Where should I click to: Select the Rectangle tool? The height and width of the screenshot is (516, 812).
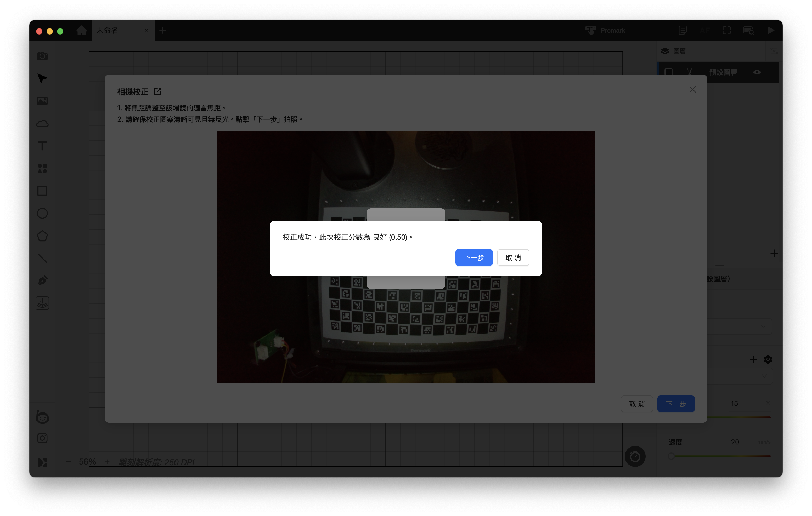click(x=42, y=191)
